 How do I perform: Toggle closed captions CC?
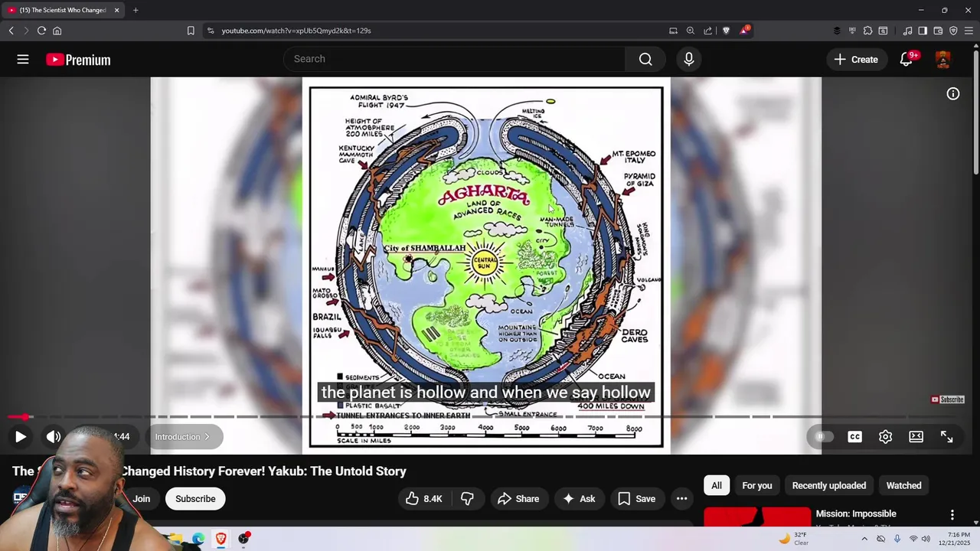tap(854, 436)
